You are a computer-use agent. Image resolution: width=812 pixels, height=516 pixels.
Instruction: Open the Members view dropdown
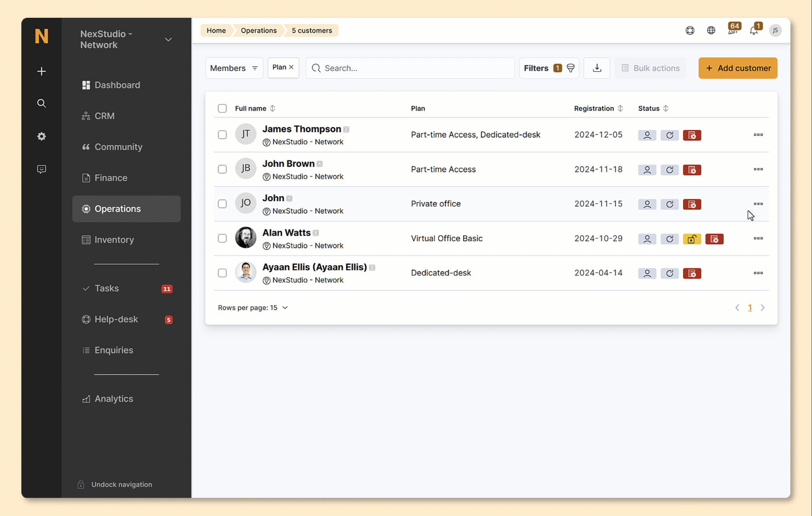pyautogui.click(x=234, y=68)
